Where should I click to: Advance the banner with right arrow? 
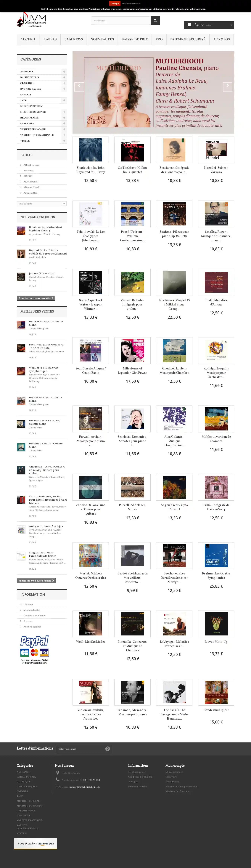coord(227,87)
